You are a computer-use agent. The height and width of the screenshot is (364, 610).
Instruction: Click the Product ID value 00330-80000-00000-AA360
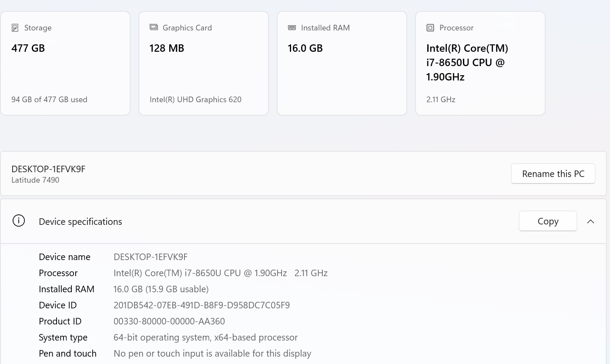coord(169,321)
